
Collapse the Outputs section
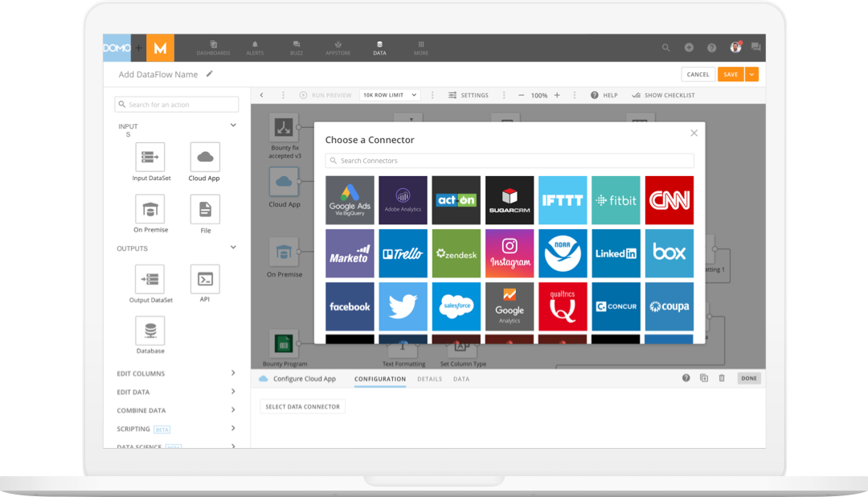pyautogui.click(x=233, y=248)
